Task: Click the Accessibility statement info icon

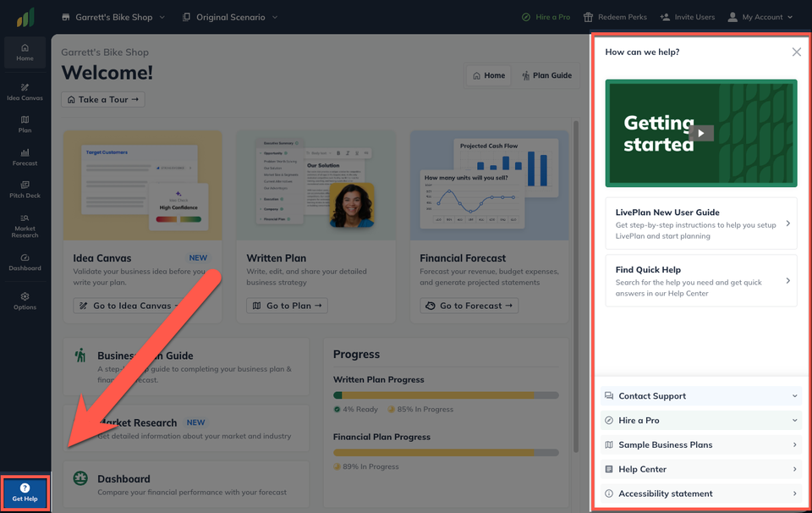Action: [609, 494]
